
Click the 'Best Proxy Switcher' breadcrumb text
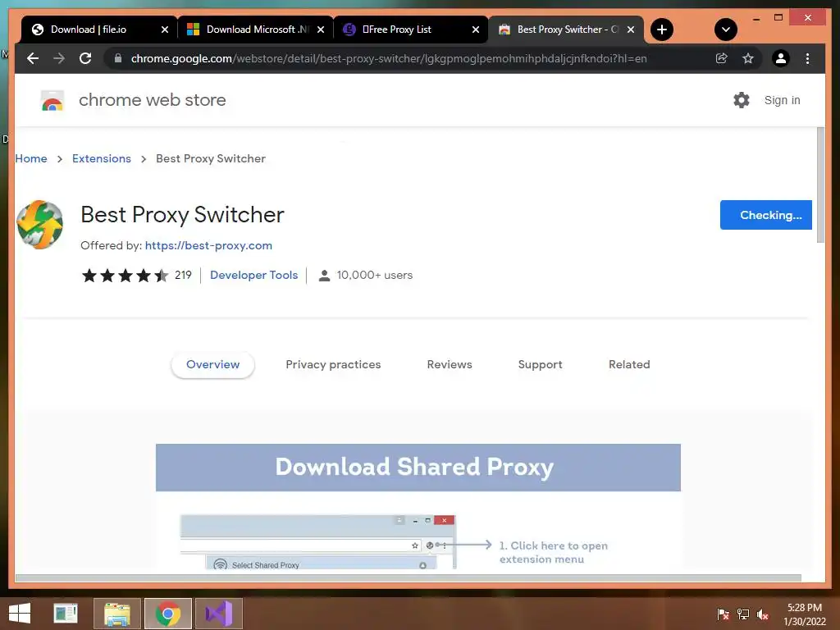point(211,158)
